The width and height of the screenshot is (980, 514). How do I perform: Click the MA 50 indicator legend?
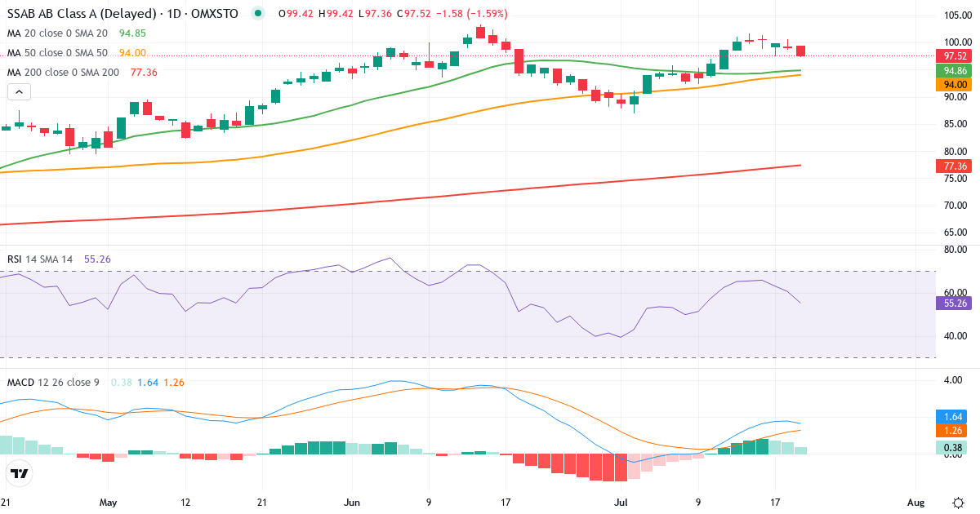(x=57, y=52)
